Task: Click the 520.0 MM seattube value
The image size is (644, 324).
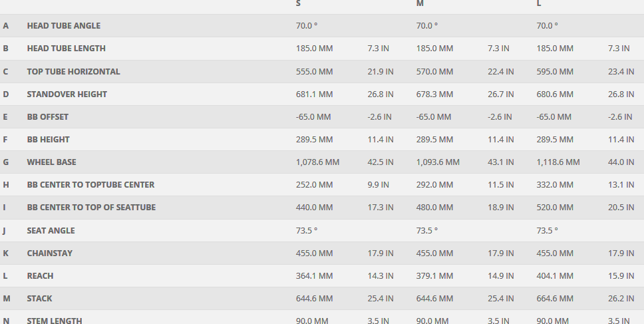Action: coord(555,208)
